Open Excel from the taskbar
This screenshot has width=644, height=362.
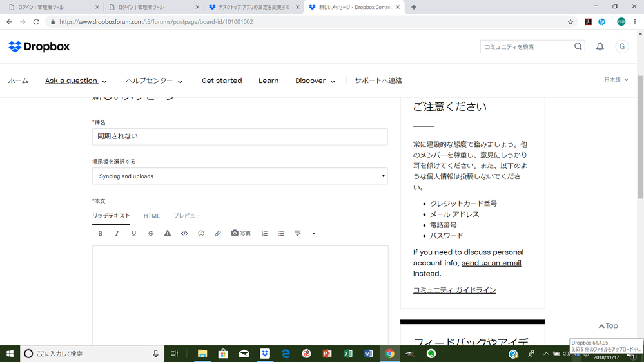(348, 354)
